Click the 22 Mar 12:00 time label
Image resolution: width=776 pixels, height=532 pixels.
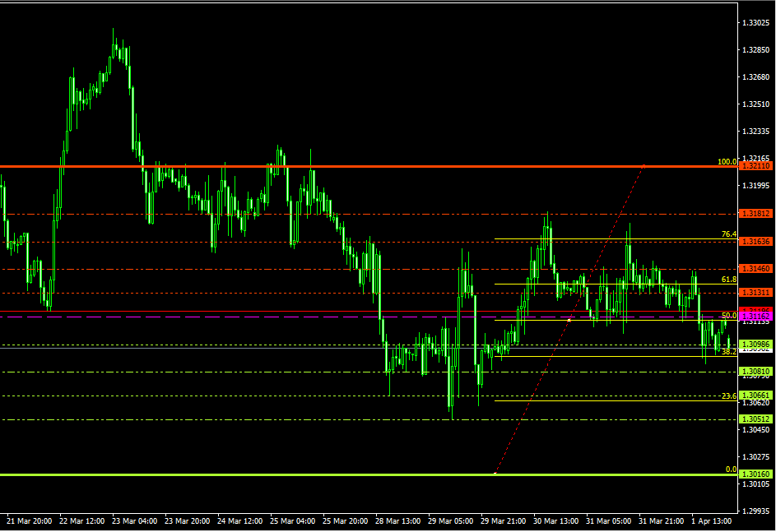(x=82, y=521)
